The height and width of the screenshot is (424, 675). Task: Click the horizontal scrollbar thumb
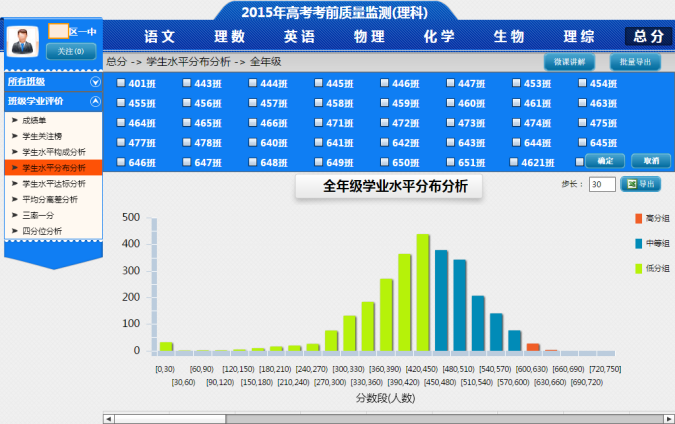pyautogui.click(x=170, y=419)
